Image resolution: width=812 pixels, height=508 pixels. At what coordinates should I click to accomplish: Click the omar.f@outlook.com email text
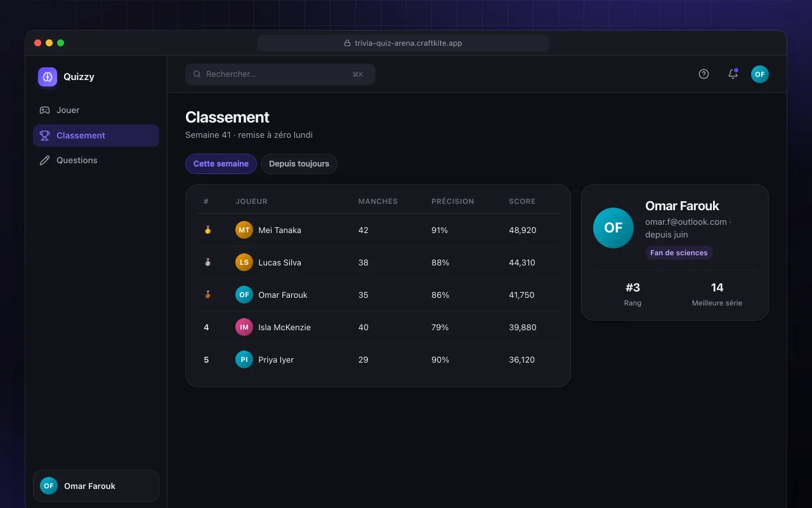point(686,222)
